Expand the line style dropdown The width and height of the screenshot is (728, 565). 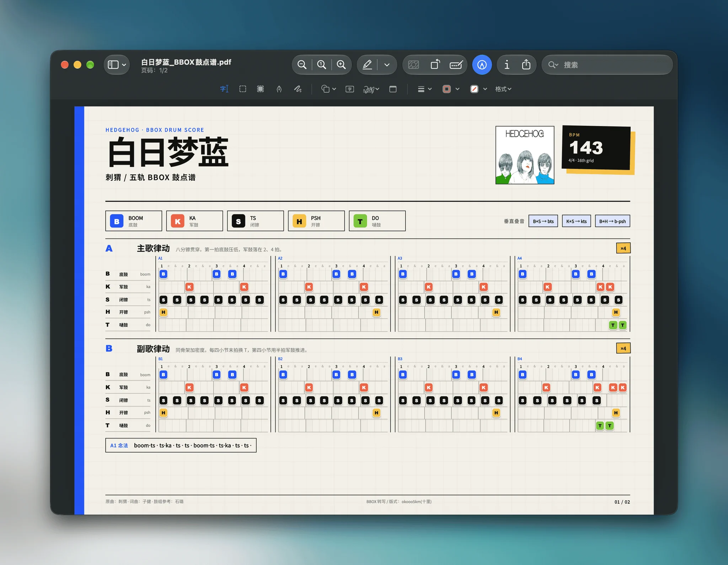tap(424, 89)
